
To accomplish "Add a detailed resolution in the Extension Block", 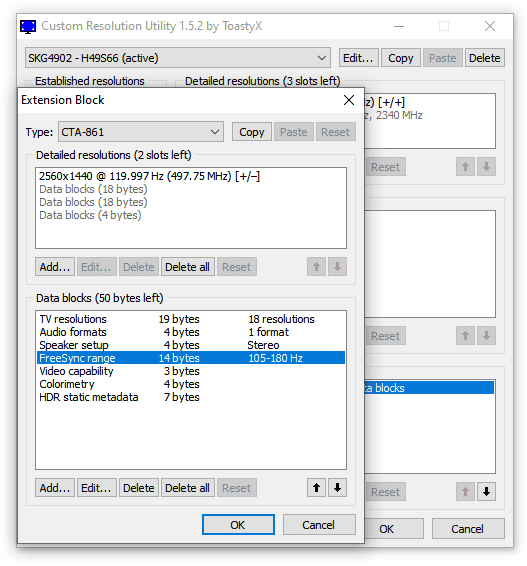I will 55,267.
